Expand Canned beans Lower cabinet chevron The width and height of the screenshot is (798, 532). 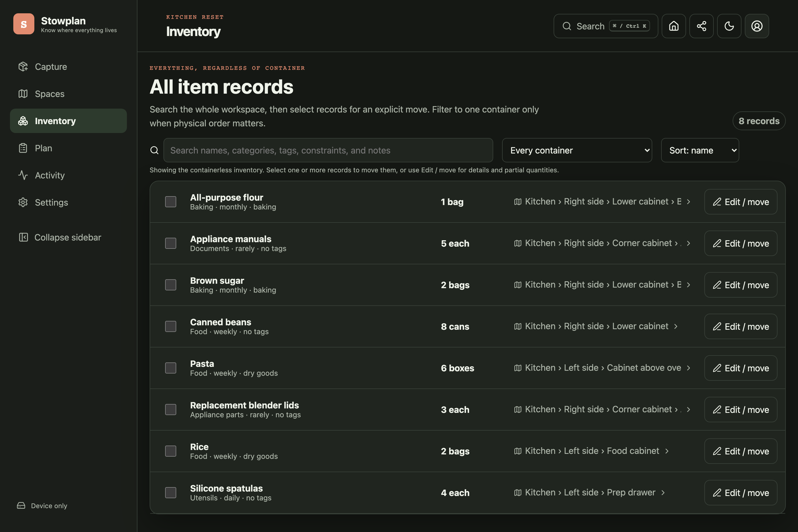(676, 326)
